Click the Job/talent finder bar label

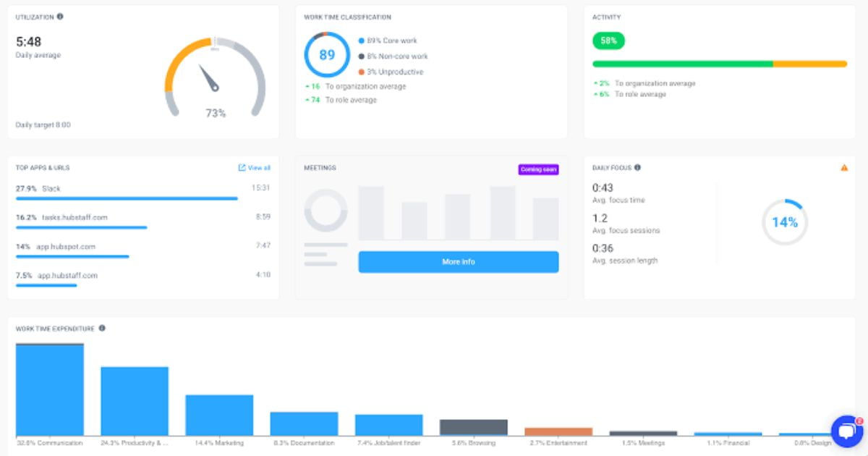point(388,443)
